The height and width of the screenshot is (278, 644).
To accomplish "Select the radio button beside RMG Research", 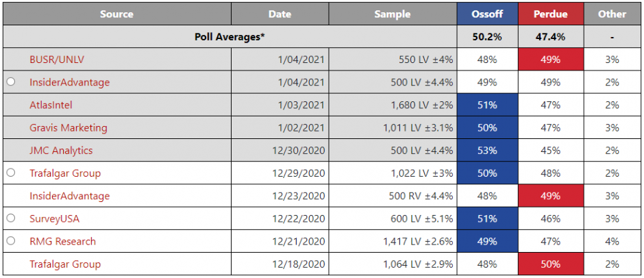I will (x=10, y=241).
